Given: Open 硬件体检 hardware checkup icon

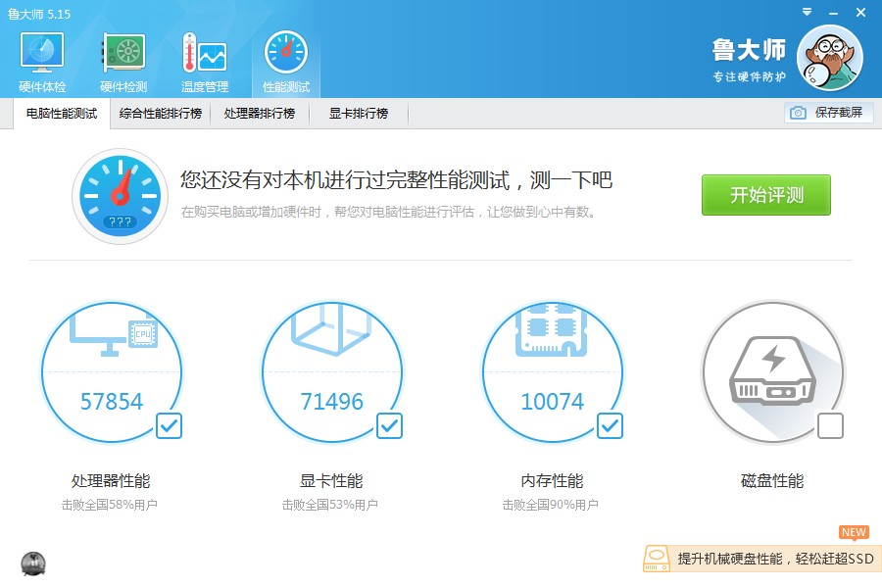Looking at the screenshot, I should [x=42, y=62].
